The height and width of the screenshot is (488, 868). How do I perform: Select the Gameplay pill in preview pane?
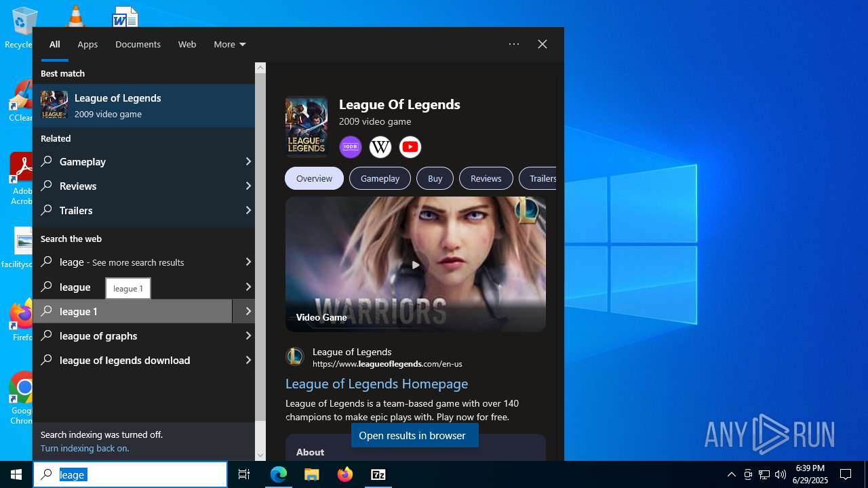(x=380, y=178)
